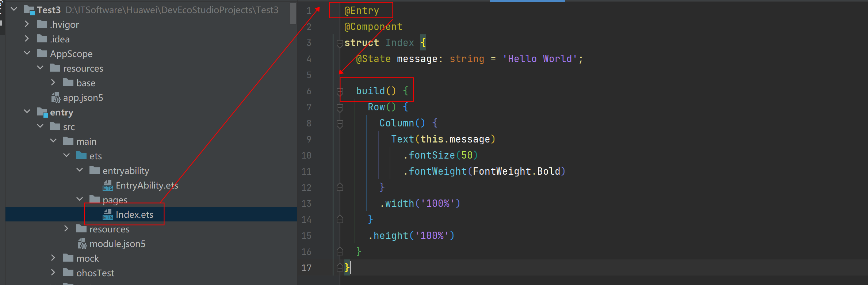Select Index.ets in project tree
The height and width of the screenshot is (285, 868).
tap(134, 214)
